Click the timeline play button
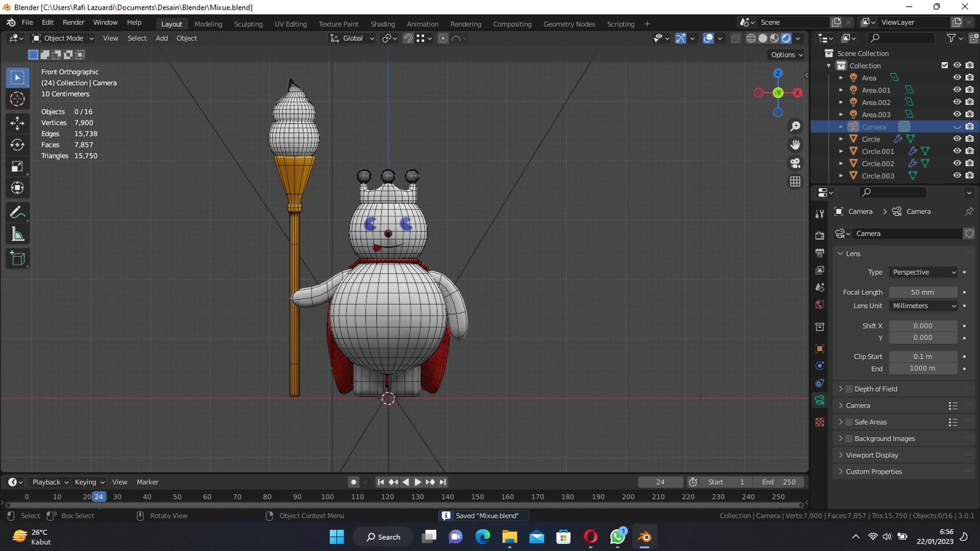 (x=418, y=482)
